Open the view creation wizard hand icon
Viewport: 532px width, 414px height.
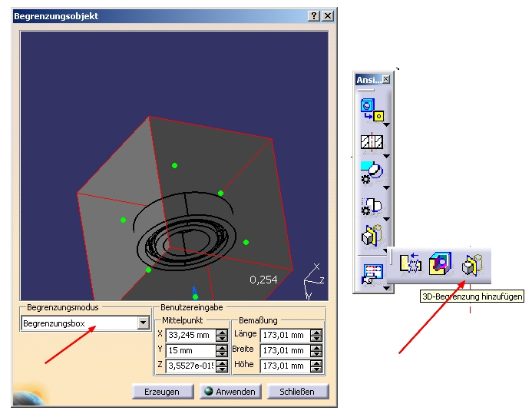(372, 273)
